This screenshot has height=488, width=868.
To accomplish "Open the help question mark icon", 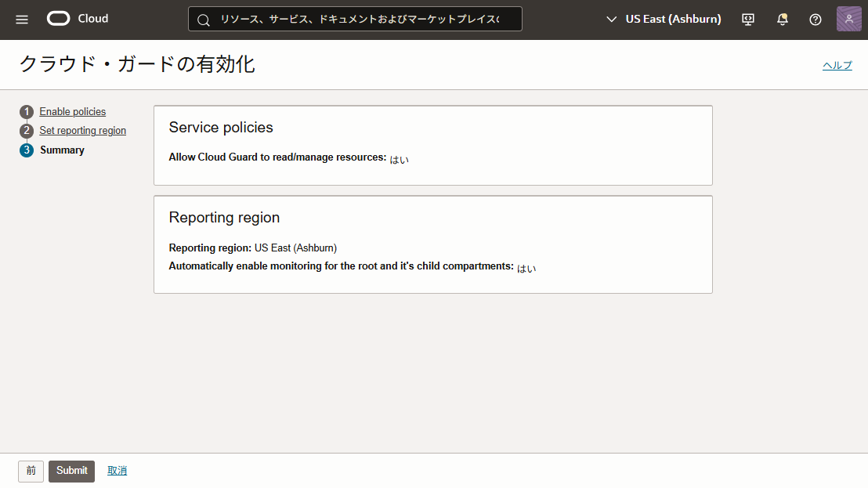I will [815, 19].
